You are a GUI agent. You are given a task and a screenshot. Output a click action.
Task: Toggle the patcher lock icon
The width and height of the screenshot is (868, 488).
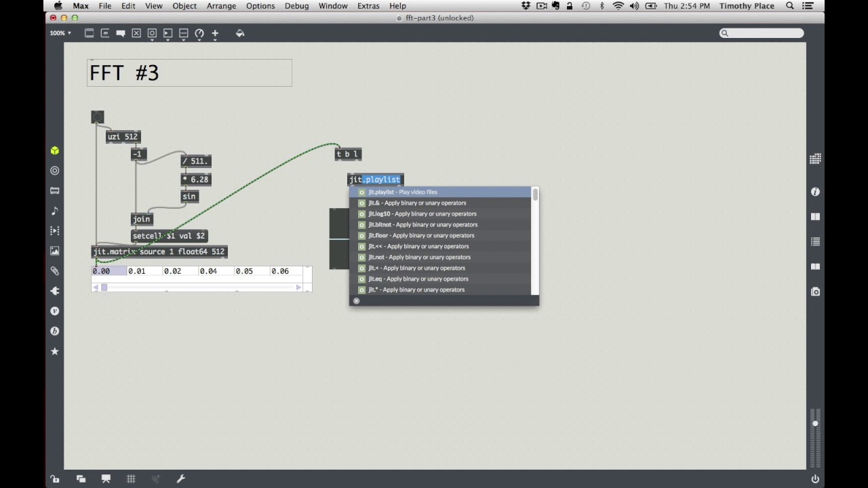pos(55,479)
